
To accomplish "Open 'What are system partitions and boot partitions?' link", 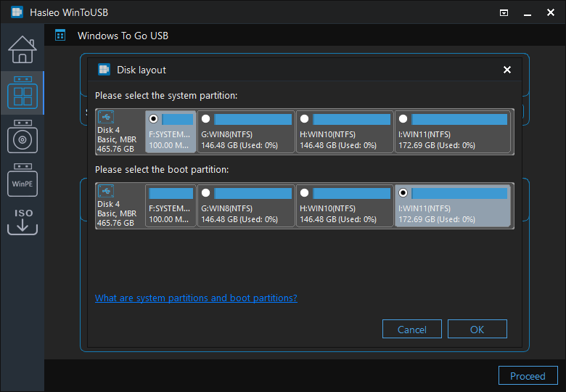I will coord(196,298).
